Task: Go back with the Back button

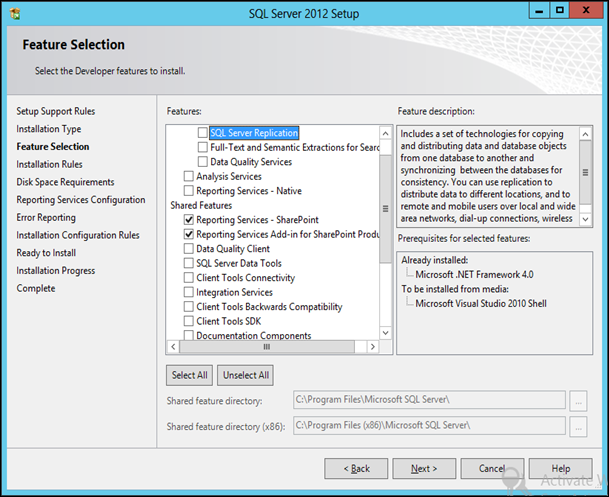Action: click(356, 469)
